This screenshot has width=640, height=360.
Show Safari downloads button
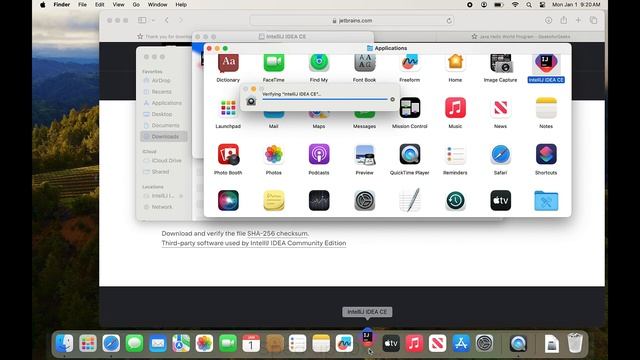pos(549,20)
